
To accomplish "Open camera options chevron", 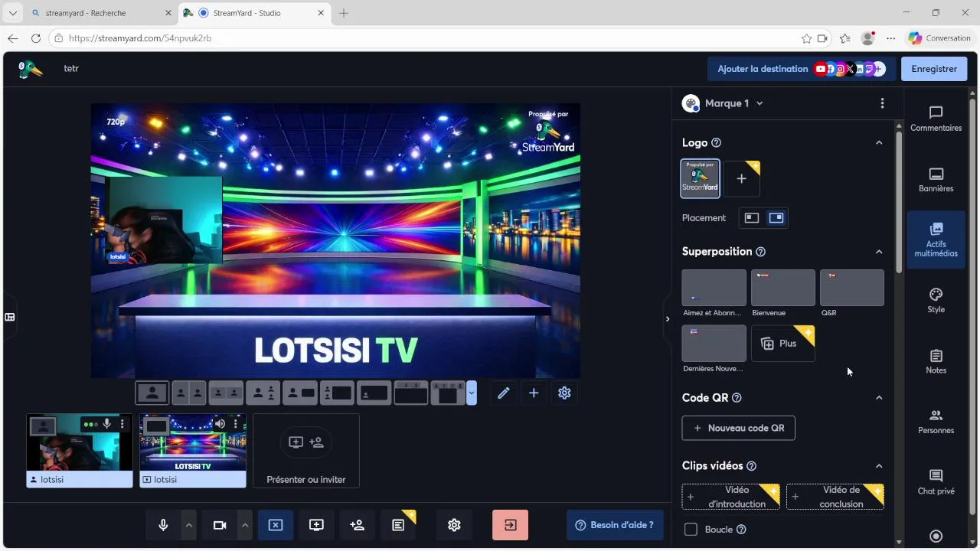I will [245, 525].
